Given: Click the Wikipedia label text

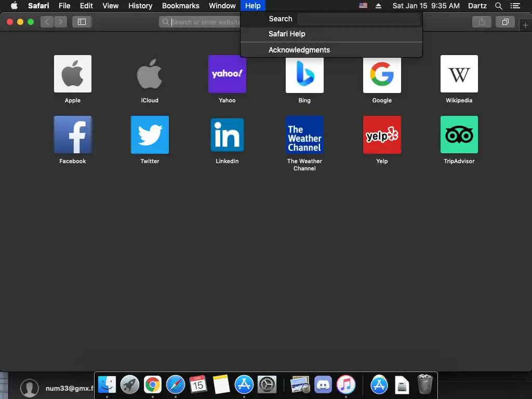Looking at the screenshot, I should point(459,100).
